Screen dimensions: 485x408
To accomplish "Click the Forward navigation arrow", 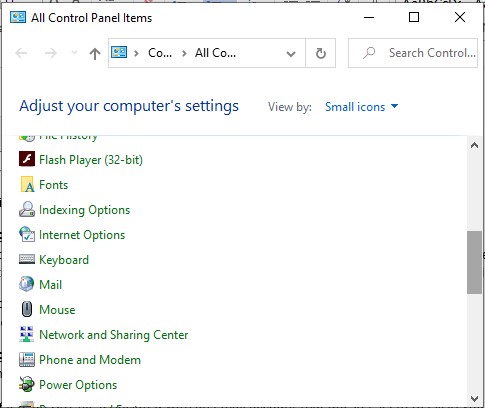I will point(51,53).
